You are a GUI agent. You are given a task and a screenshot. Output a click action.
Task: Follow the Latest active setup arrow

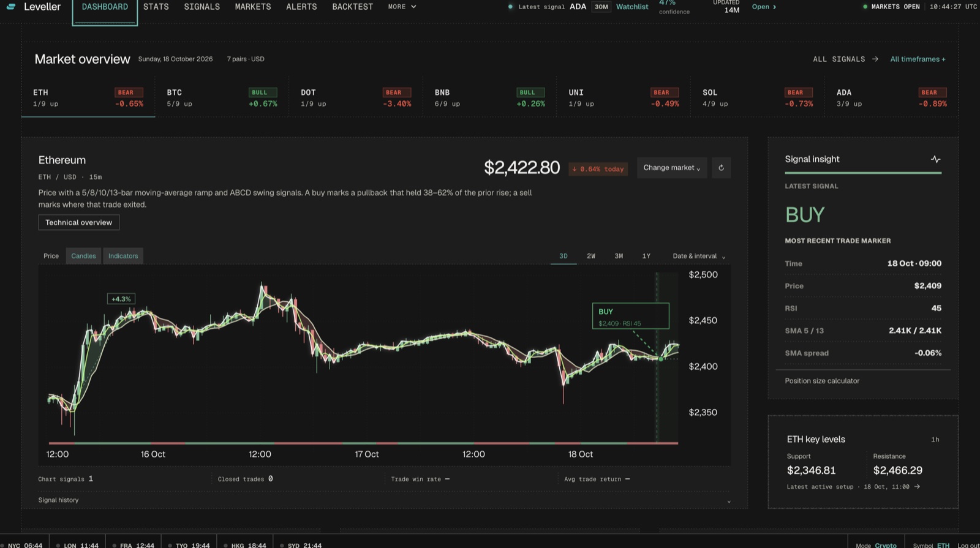click(x=917, y=487)
